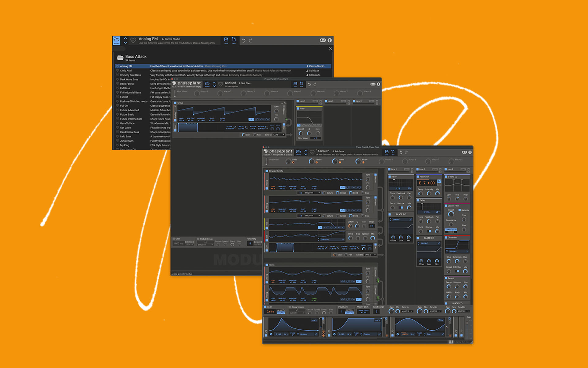This screenshot has height=368, width=588.
Task: Click Save icon in Analog FM header
Action: [226, 40]
